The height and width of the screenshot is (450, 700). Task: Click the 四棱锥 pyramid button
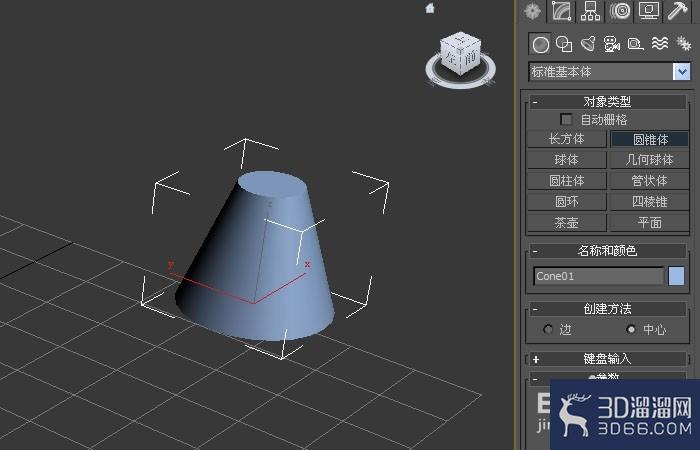tap(650, 202)
